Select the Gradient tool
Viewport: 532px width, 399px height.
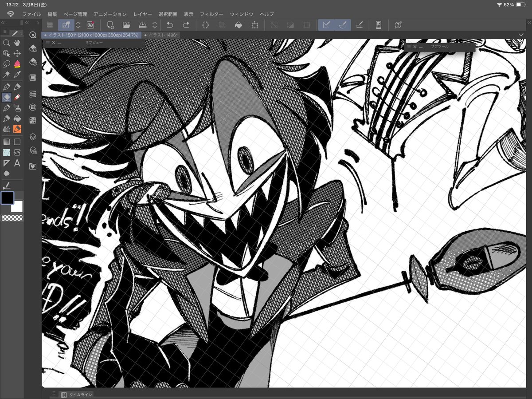(x=7, y=142)
